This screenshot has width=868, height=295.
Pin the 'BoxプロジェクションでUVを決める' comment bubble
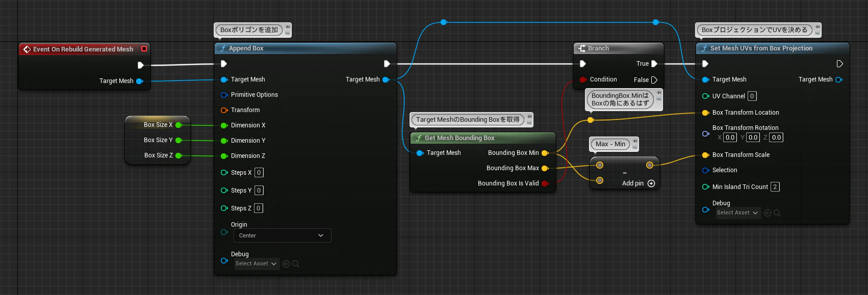point(818,26)
